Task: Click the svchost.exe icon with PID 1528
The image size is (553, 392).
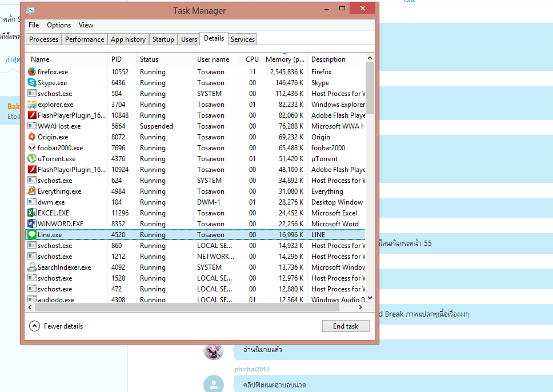Action: click(32, 278)
